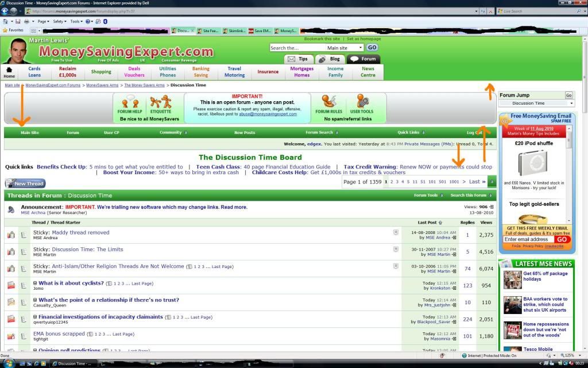Jump to the last post by Blackpool_Saver
This screenshot has height=368, width=588.
[454, 322]
